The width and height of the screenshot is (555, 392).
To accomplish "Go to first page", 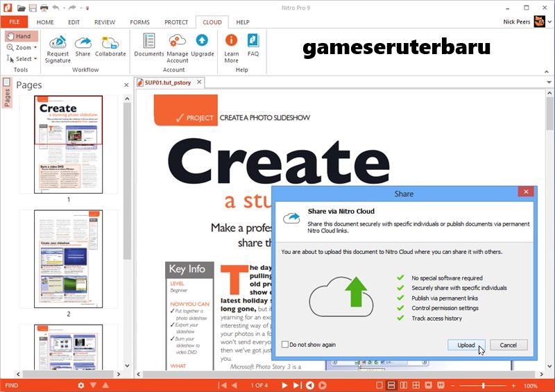I will pyautogui.click(x=222, y=385).
